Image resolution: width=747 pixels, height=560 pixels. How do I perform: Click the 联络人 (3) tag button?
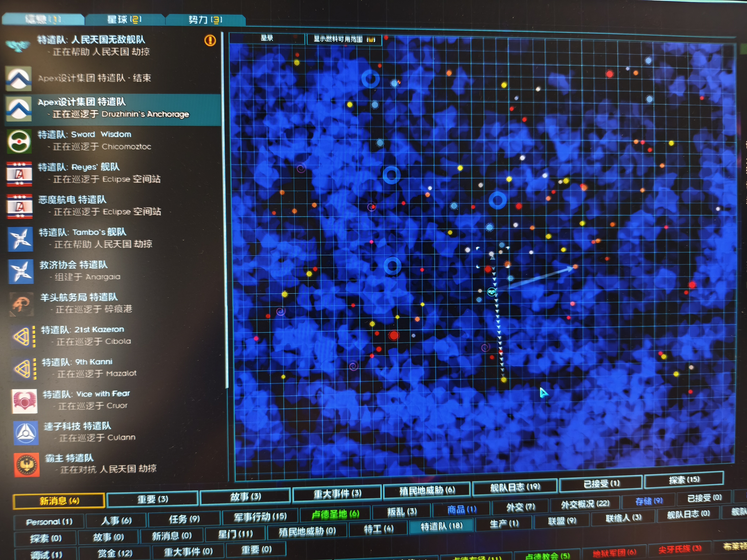click(x=623, y=518)
